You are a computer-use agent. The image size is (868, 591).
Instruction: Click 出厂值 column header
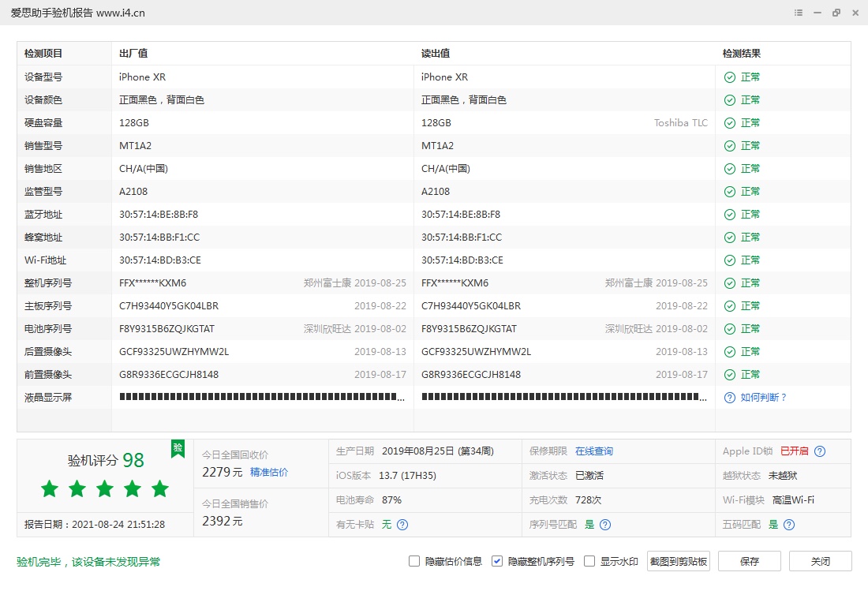[x=133, y=53]
